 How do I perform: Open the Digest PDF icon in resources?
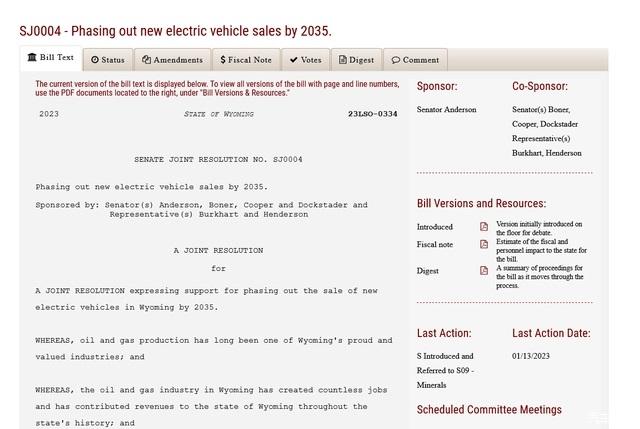click(484, 271)
